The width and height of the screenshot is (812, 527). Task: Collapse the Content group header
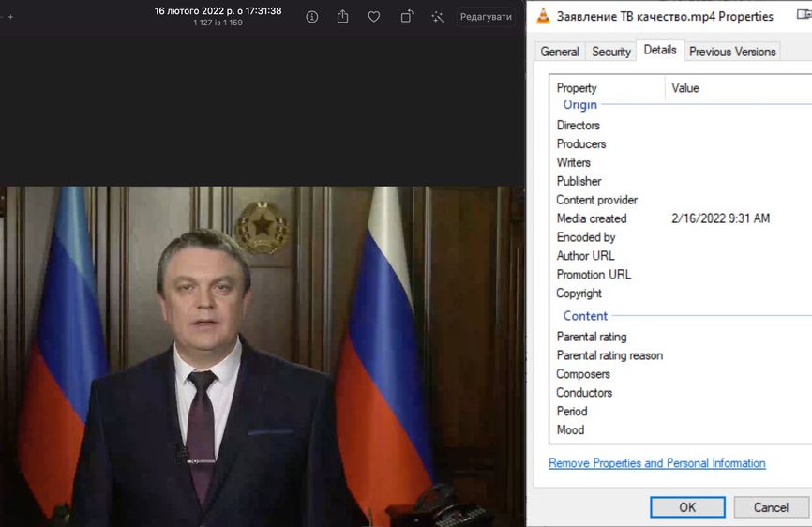click(x=585, y=316)
